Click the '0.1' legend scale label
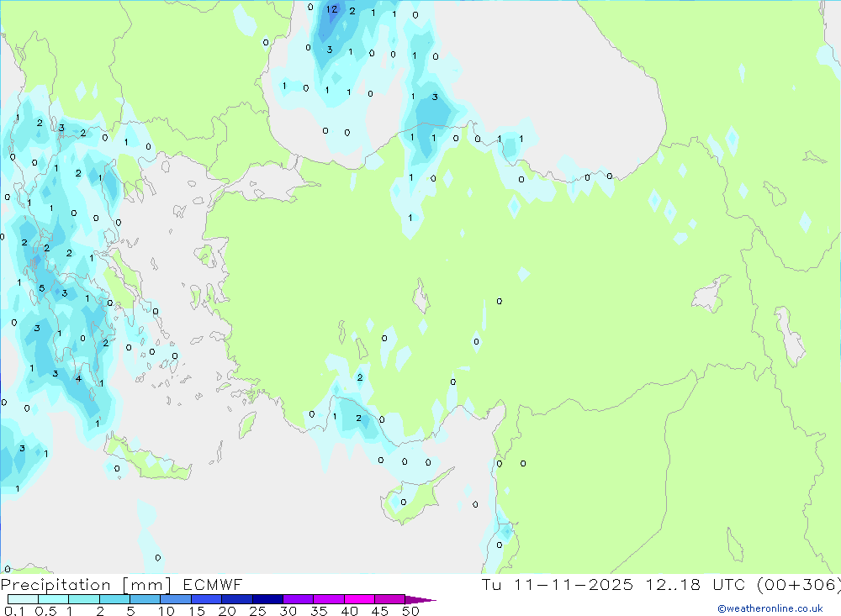This screenshot has width=841, height=616. click(14, 611)
